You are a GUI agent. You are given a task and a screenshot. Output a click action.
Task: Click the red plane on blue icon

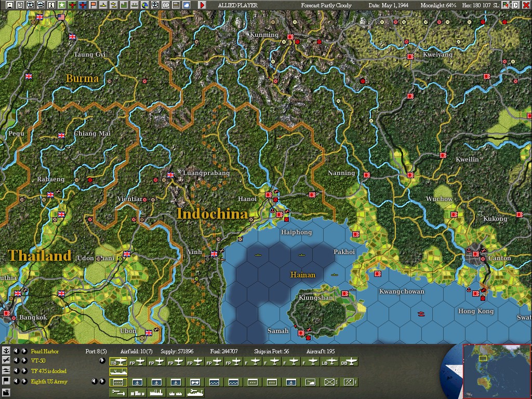[x=83, y=5]
